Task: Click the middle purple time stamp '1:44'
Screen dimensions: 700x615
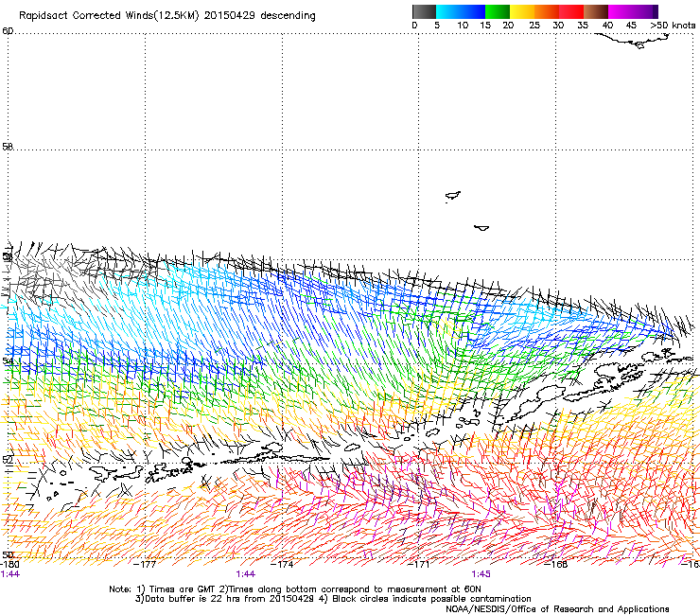Action: click(x=246, y=574)
